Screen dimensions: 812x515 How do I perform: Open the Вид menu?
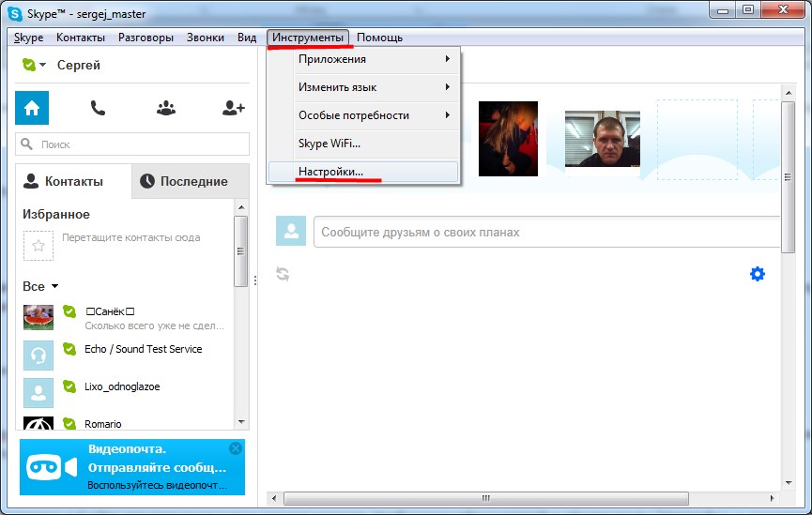tap(247, 38)
